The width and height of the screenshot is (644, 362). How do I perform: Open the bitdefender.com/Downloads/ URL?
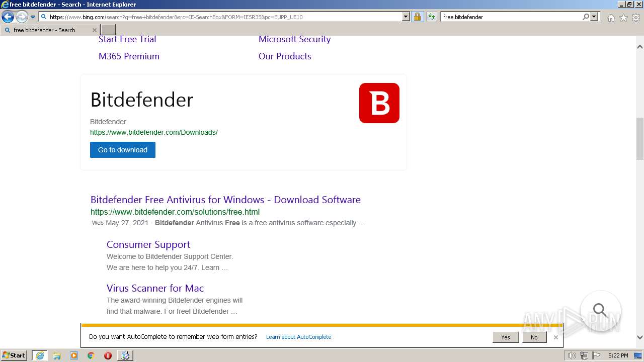[x=154, y=132]
